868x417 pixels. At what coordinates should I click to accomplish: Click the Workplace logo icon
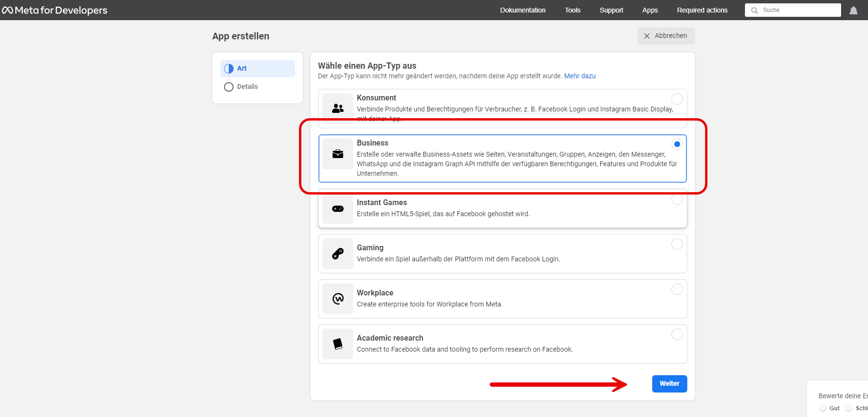338,299
